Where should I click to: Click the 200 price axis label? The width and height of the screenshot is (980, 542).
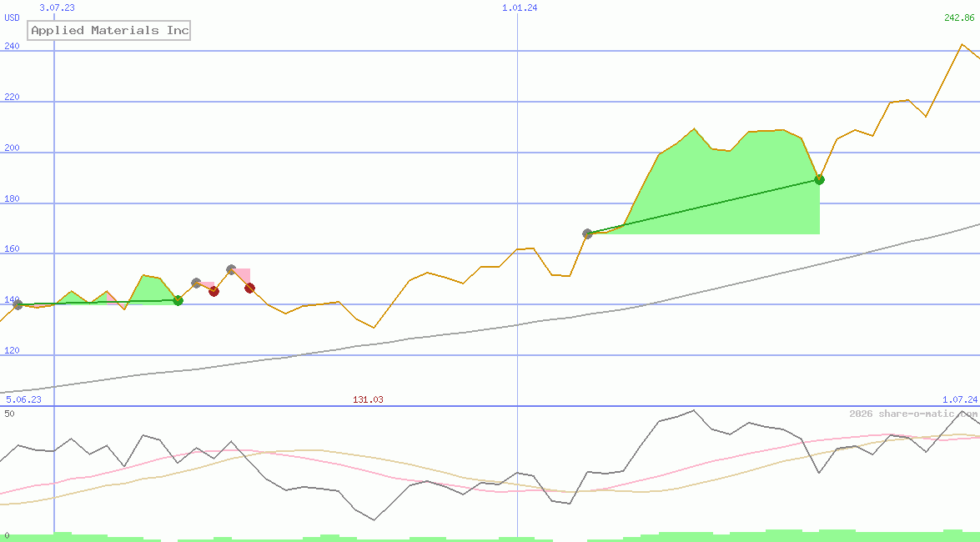coord(12,148)
